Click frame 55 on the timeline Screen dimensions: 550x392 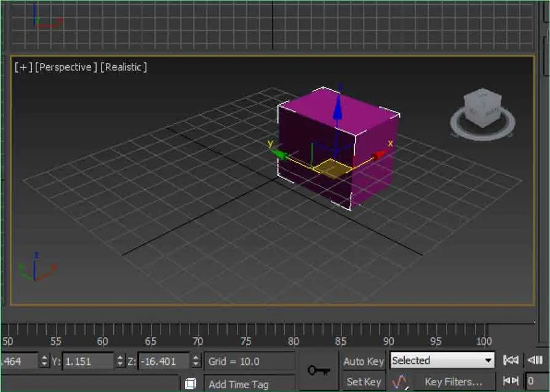tap(55, 341)
